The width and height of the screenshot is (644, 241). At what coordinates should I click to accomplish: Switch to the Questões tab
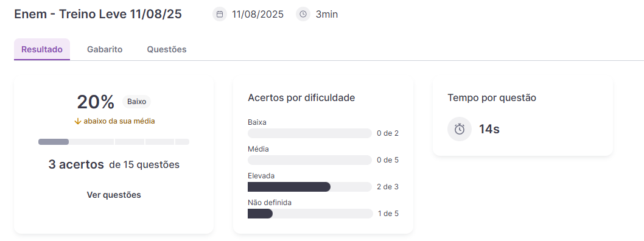point(167,50)
